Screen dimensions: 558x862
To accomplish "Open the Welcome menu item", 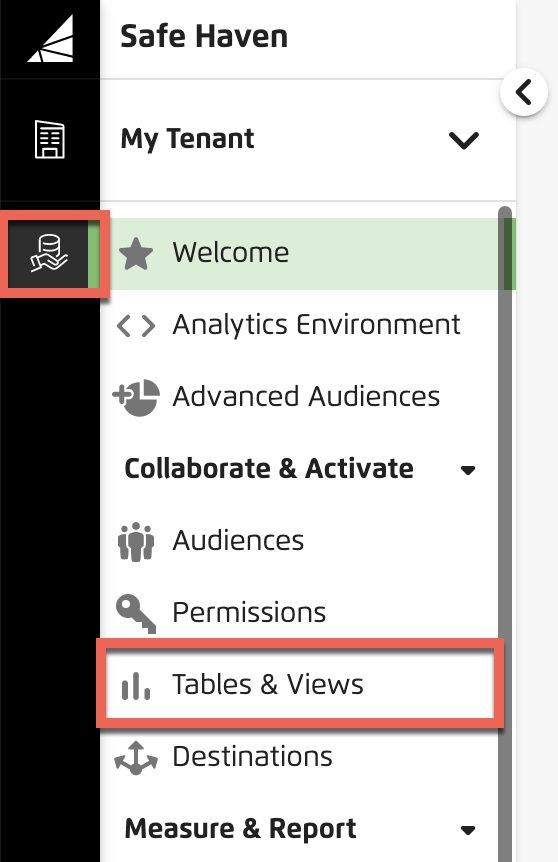I will pos(308,253).
